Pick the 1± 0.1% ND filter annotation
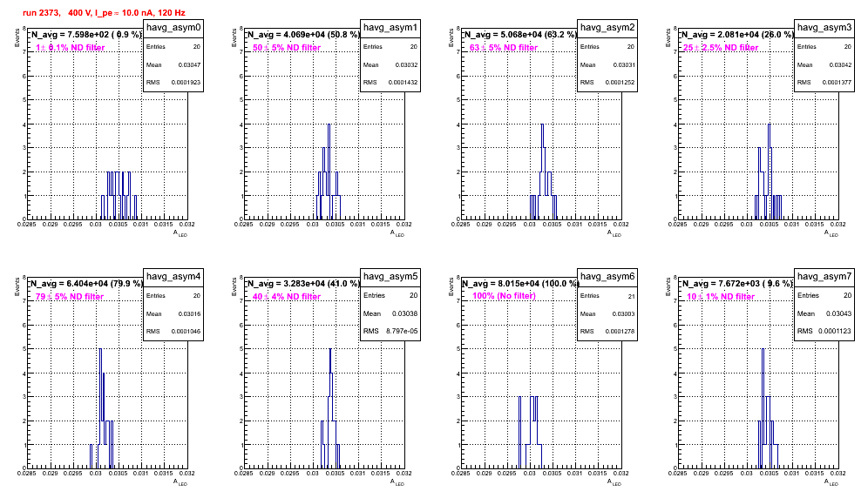The width and height of the screenshot is (868, 498). (71, 48)
